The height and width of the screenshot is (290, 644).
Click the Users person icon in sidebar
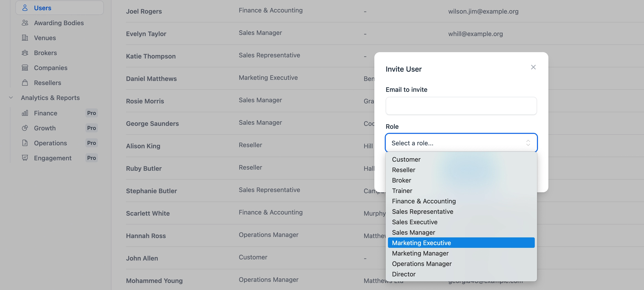pyautogui.click(x=25, y=8)
